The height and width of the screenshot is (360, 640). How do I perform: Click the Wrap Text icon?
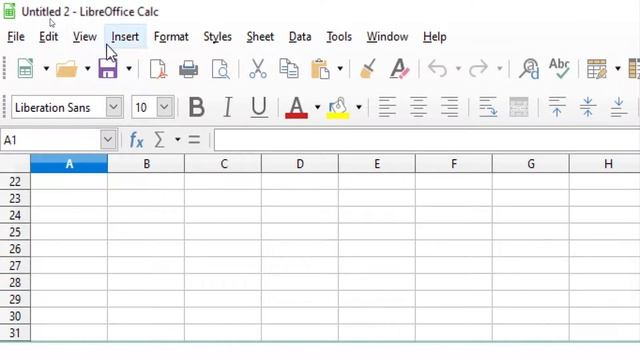(x=488, y=107)
